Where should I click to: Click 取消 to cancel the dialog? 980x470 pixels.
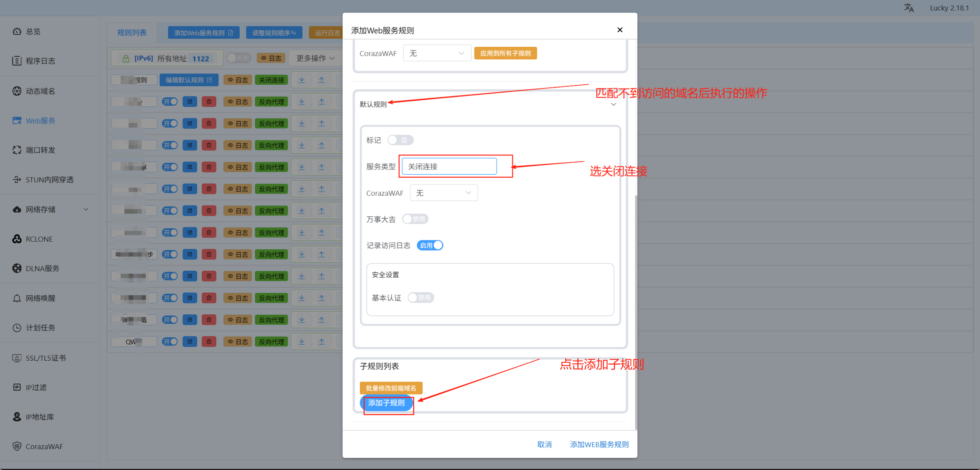tap(544, 444)
